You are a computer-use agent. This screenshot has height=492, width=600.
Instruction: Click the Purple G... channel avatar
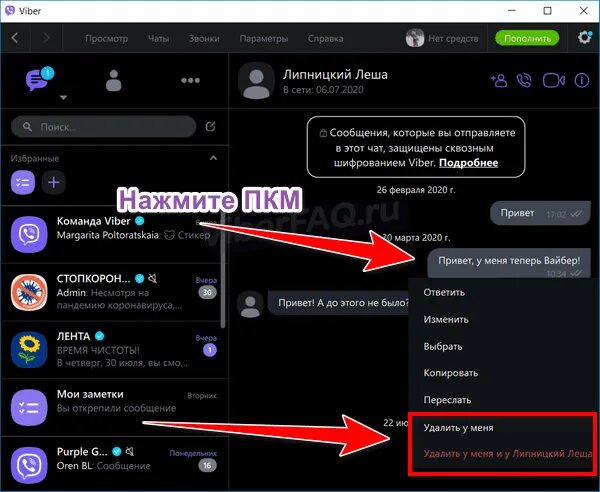point(29,465)
